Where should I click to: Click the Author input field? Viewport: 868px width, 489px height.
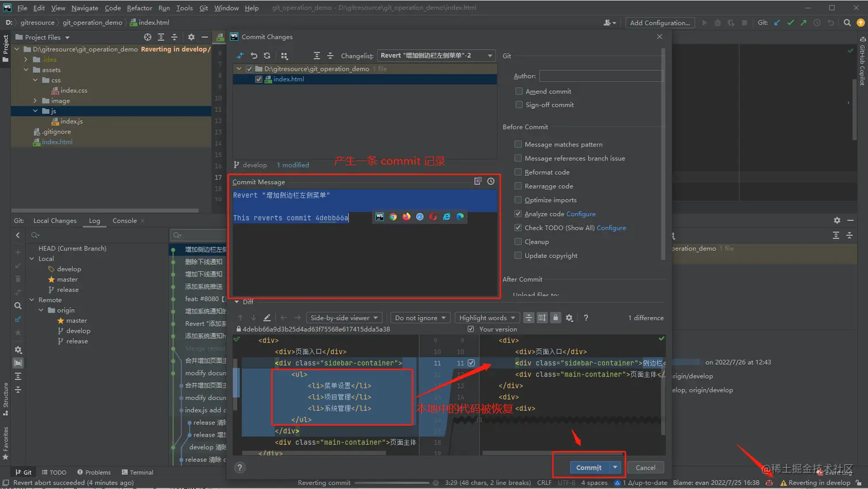click(x=600, y=76)
